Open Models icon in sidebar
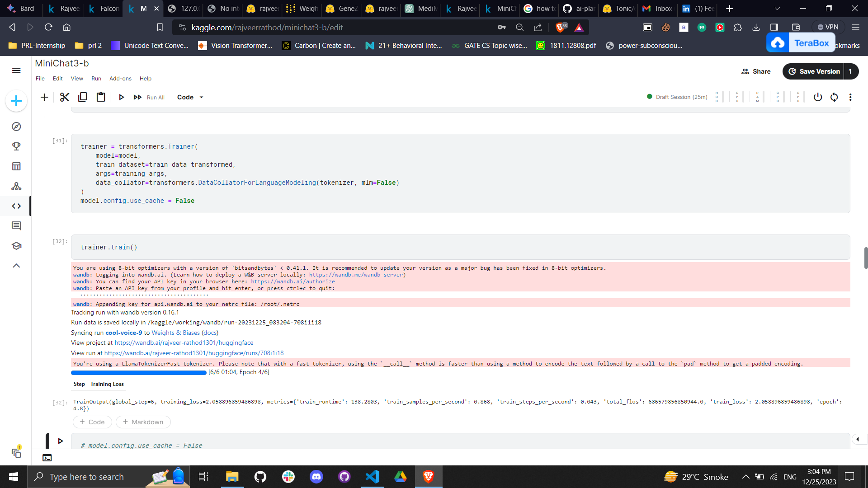 tap(16, 186)
